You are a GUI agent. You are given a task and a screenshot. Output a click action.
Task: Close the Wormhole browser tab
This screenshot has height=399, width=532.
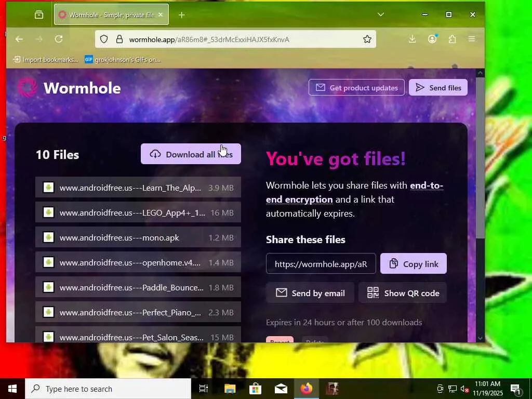(161, 15)
